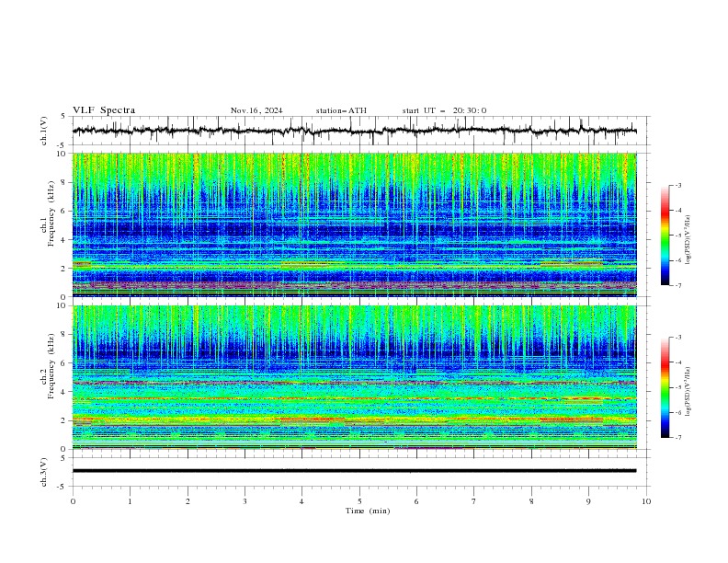Image resolution: width=728 pixels, height=563 pixels.
Task: Click the "ch.3(V)" axis label
Action: tap(44, 472)
